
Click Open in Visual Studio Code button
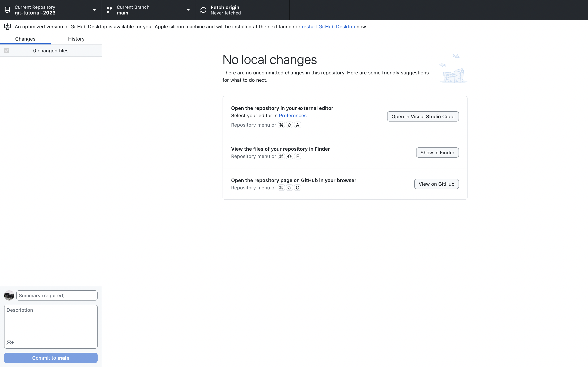[x=423, y=116]
